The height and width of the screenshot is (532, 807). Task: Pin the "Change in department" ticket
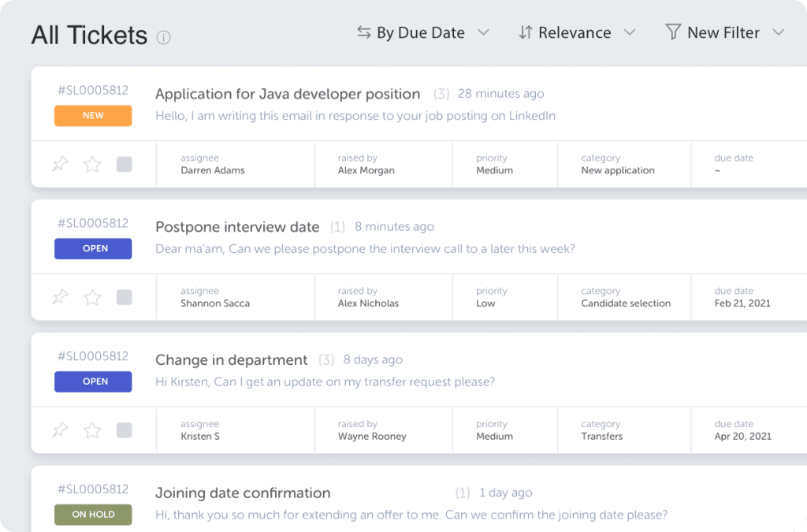[x=60, y=430]
